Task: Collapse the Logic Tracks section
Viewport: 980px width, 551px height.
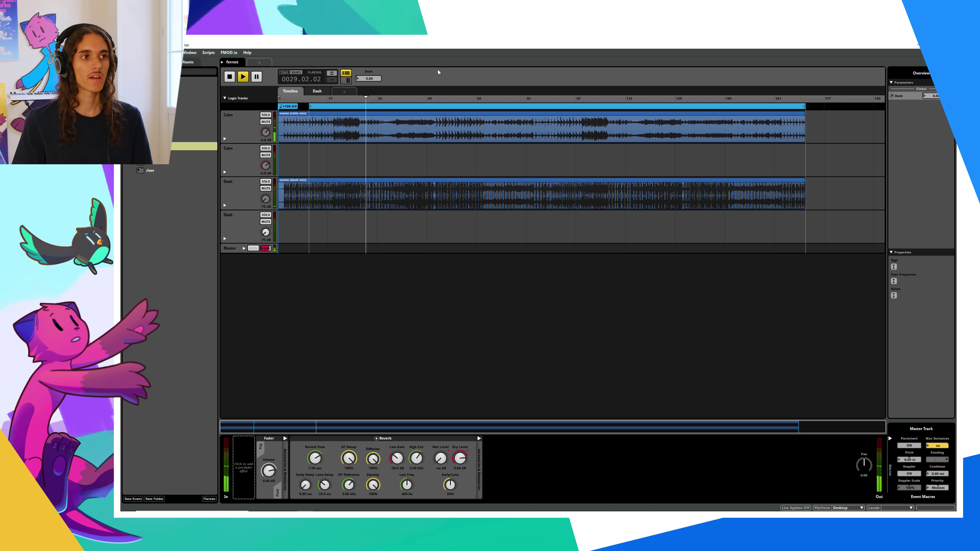Action: [225, 98]
